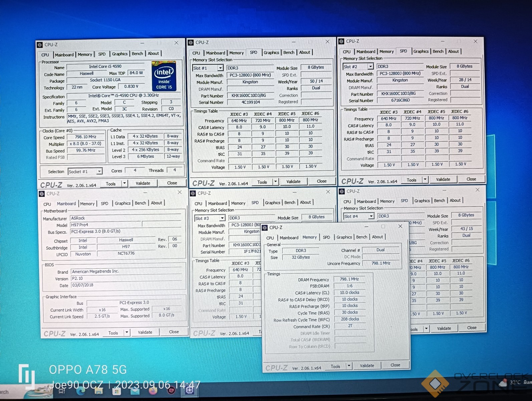Click the CPU-Z title icon in the Motherboard window
The image size is (532, 401).
coord(42,194)
